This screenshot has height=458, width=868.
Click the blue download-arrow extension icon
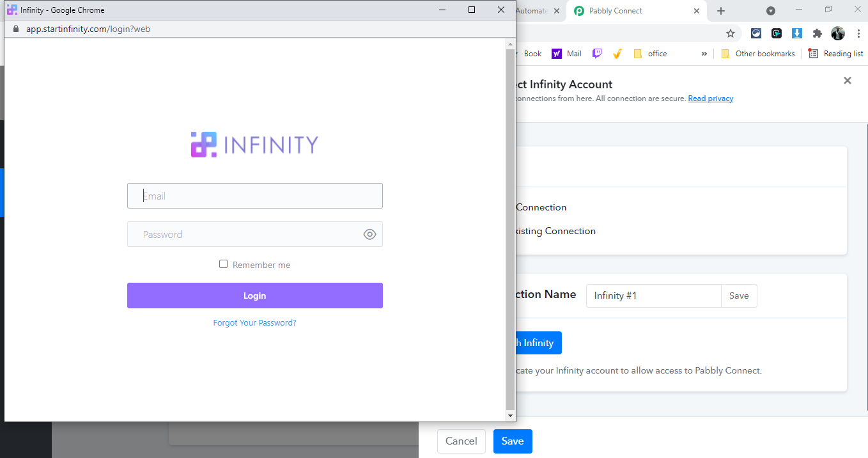797,33
